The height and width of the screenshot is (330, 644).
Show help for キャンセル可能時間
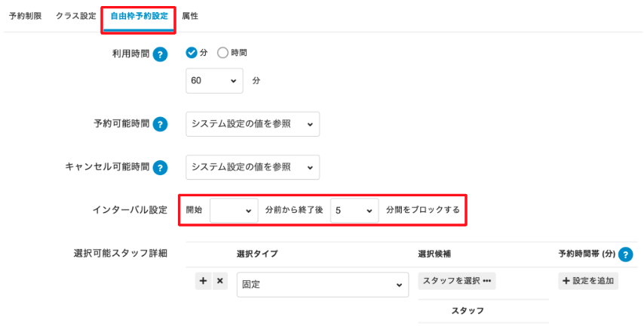[160, 167]
